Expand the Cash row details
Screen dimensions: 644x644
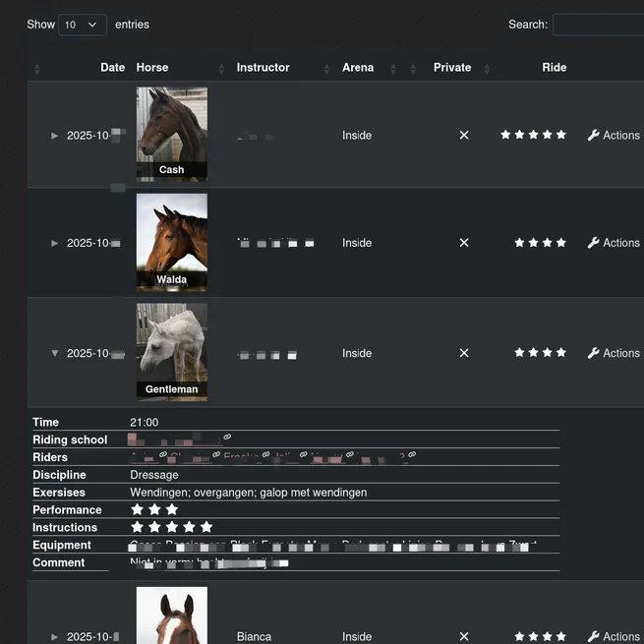pyautogui.click(x=55, y=136)
